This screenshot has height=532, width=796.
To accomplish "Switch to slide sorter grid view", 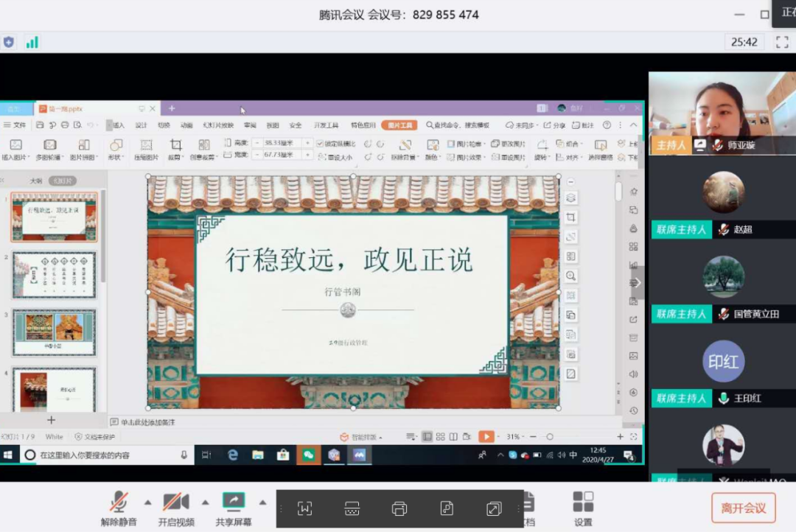I will pyautogui.click(x=440, y=436).
